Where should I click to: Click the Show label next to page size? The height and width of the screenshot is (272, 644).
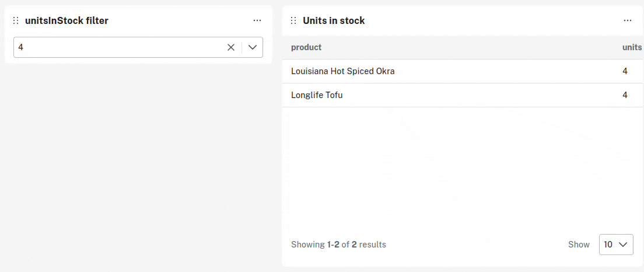point(579,245)
